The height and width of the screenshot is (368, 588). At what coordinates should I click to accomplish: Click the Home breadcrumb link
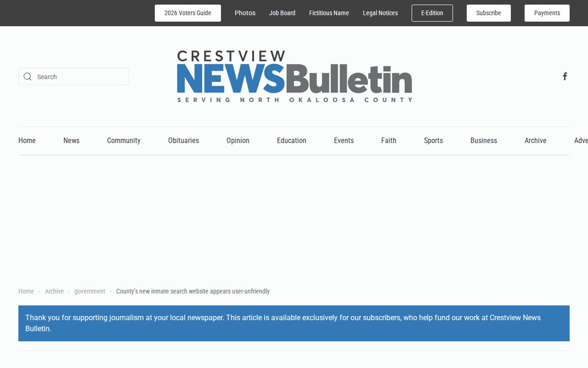click(26, 291)
